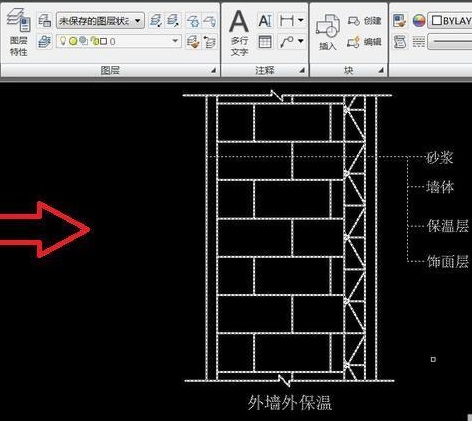
Task: Click the lineweight lines icon
Action: point(419,42)
